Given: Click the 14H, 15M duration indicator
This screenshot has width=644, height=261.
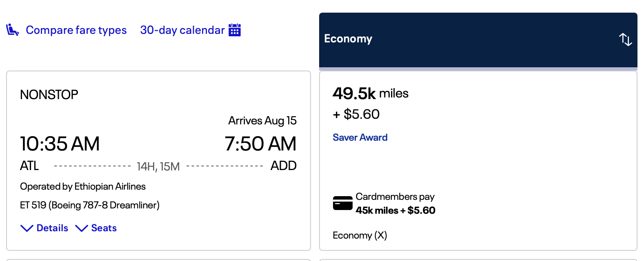Looking at the screenshot, I should coord(158,166).
